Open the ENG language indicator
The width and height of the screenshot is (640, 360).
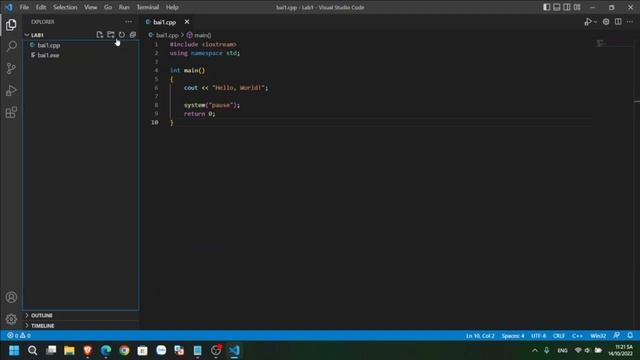(x=562, y=350)
